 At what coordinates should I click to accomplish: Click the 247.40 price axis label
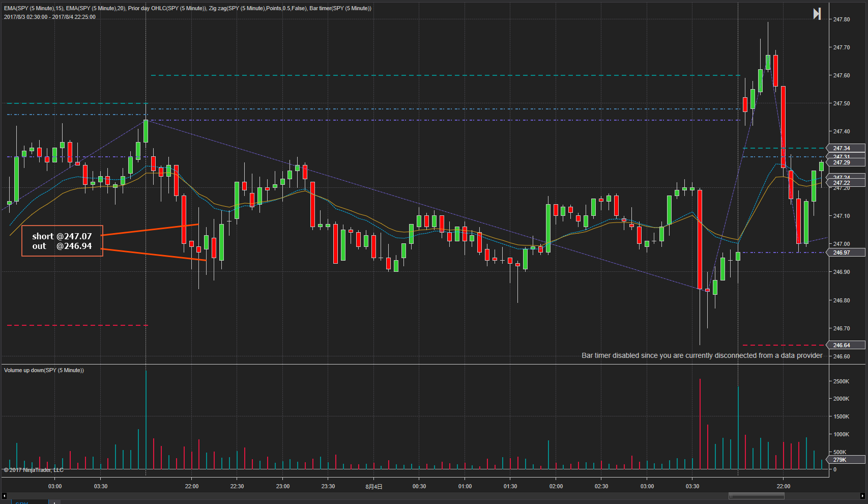(x=842, y=131)
